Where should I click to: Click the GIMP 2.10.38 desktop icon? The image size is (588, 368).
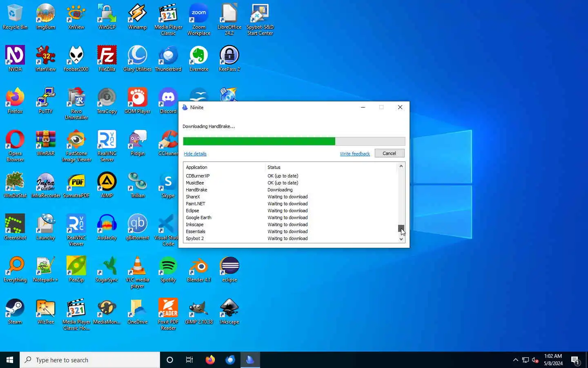(199, 311)
